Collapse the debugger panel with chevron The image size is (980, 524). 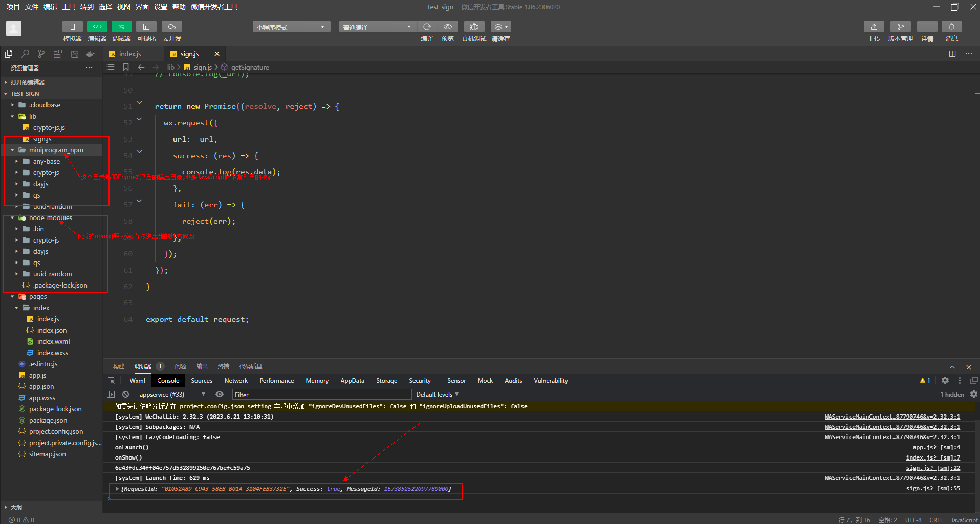pyautogui.click(x=952, y=367)
